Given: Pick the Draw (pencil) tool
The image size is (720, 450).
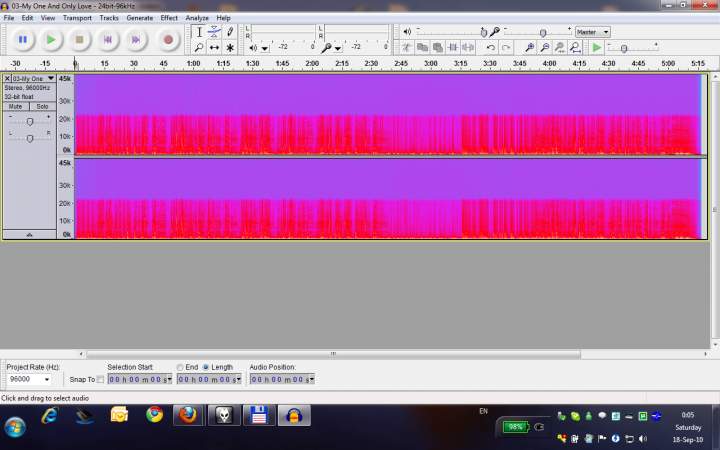Looking at the screenshot, I should point(230,32).
